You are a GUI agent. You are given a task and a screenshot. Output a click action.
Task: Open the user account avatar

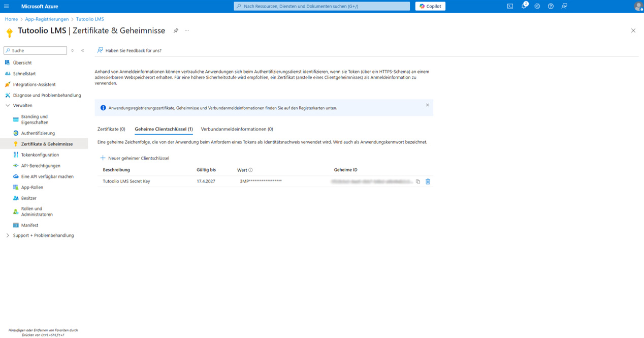coord(638,6)
